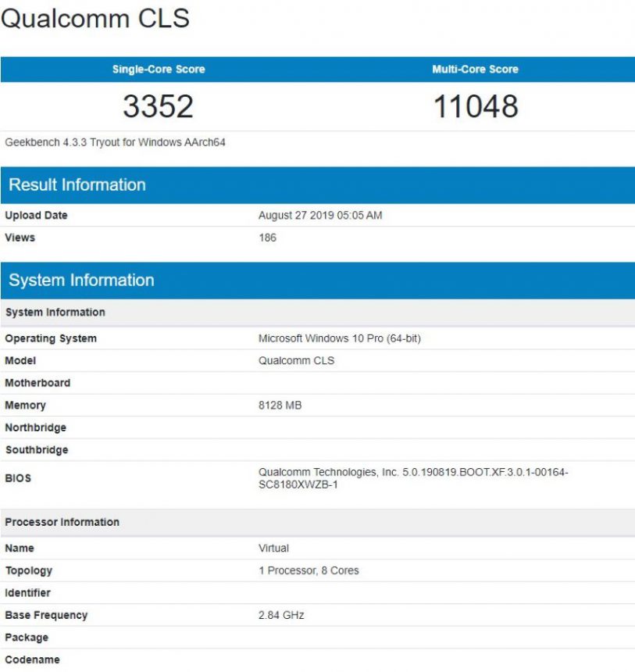Click the value "Microsoft Windows 10 Pro (64-bit)"
Viewport: 635px width, 672px height.
coord(339,338)
